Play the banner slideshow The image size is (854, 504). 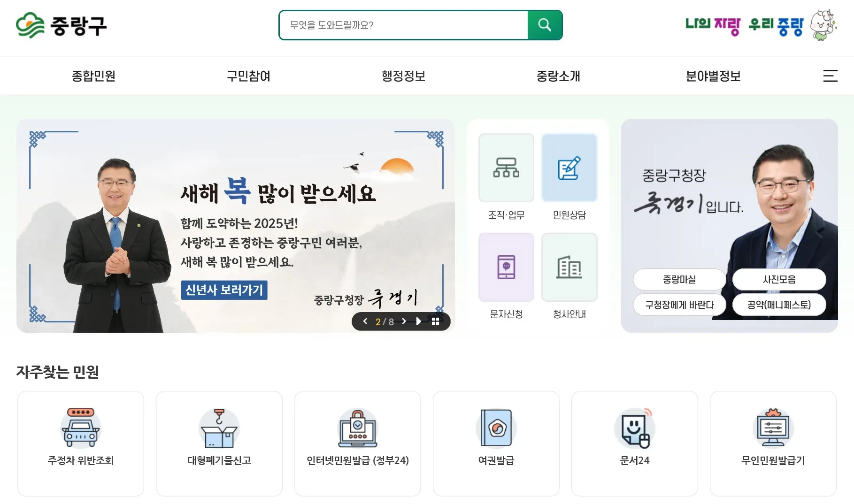point(419,321)
